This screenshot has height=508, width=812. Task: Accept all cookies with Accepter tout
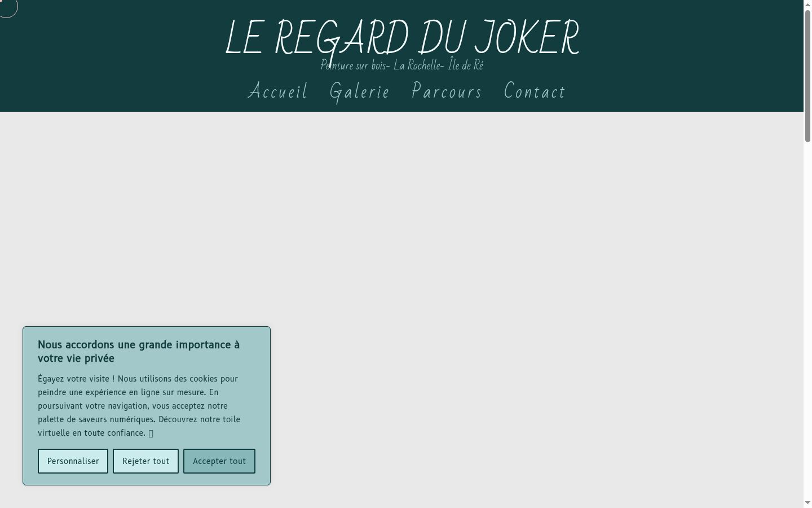[219, 461]
